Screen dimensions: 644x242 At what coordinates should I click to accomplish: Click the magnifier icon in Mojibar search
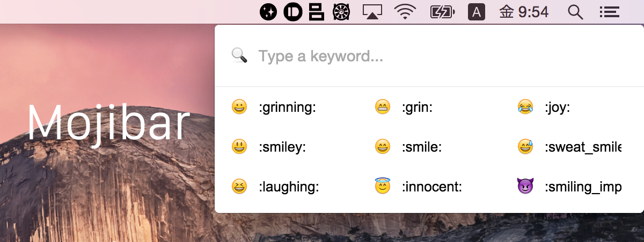tap(239, 55)
